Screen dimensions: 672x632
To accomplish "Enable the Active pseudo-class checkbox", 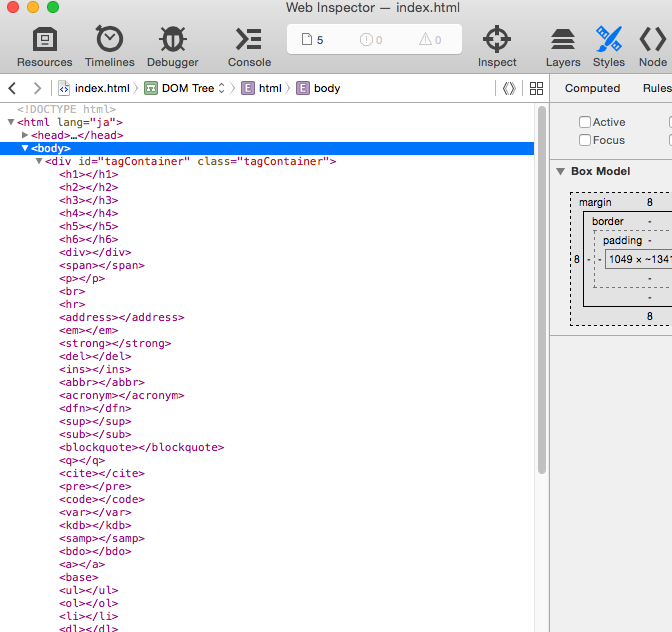I will point(585,122).
